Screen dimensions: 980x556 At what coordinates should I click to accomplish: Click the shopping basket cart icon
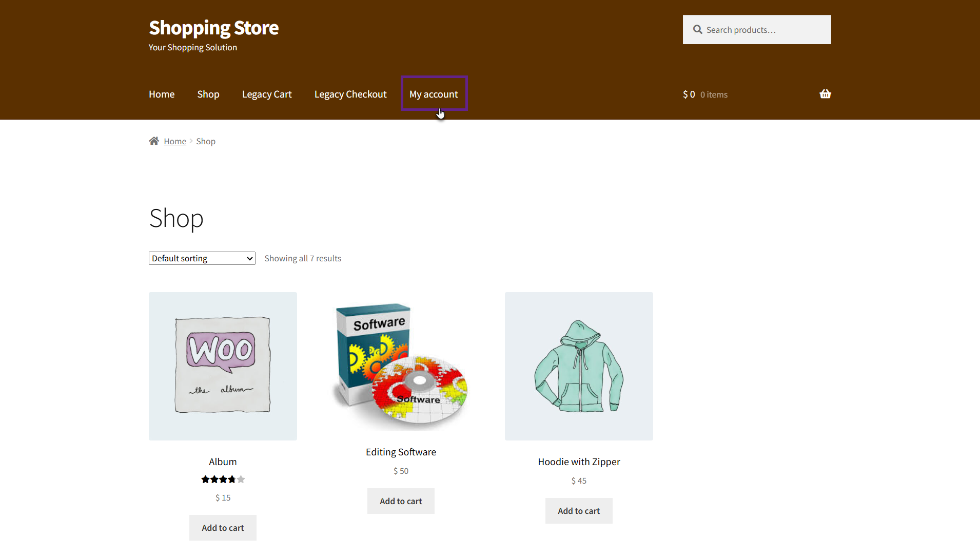point(825,94)
